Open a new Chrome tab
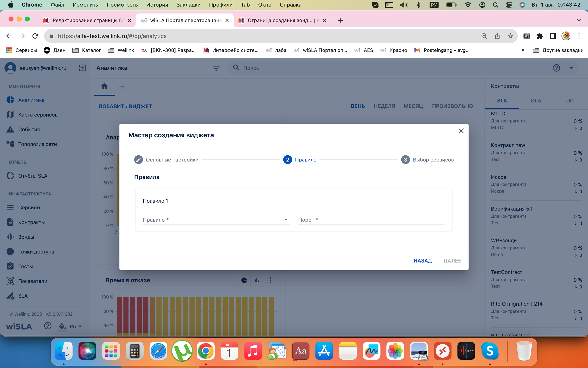588x368 pixels. 340,20
